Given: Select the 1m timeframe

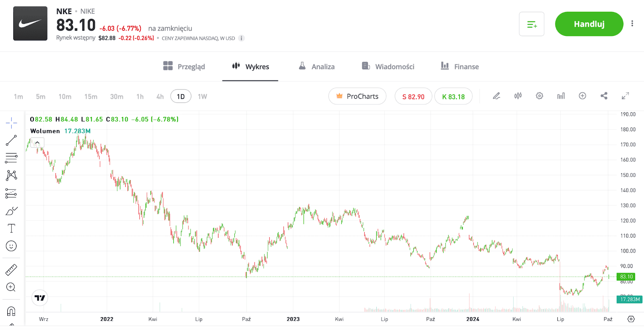Looking at the screenshot, I should click(19, 97).
